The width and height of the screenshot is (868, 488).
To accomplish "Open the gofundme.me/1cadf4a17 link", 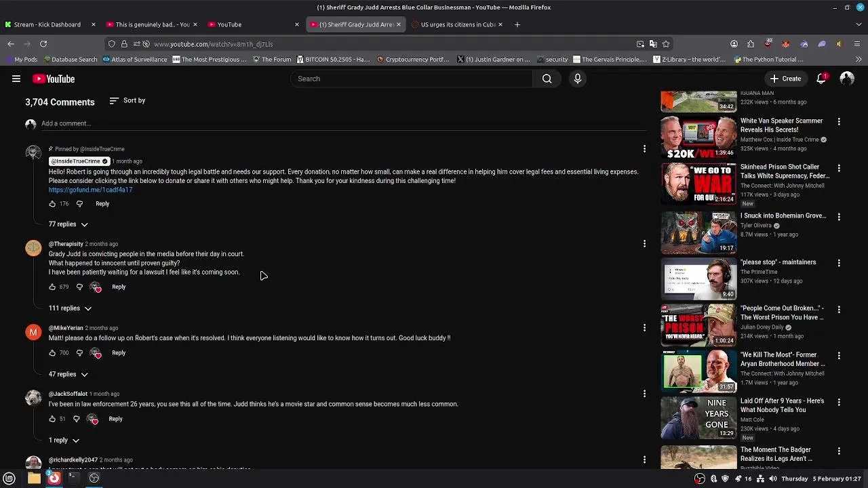I will pyautogui.click(x=90, y=190).
